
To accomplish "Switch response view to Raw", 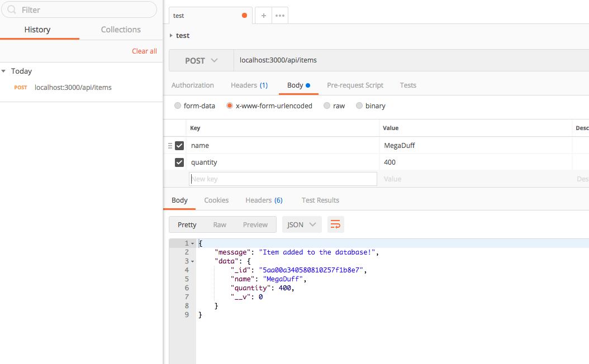I will click(220, 224).
